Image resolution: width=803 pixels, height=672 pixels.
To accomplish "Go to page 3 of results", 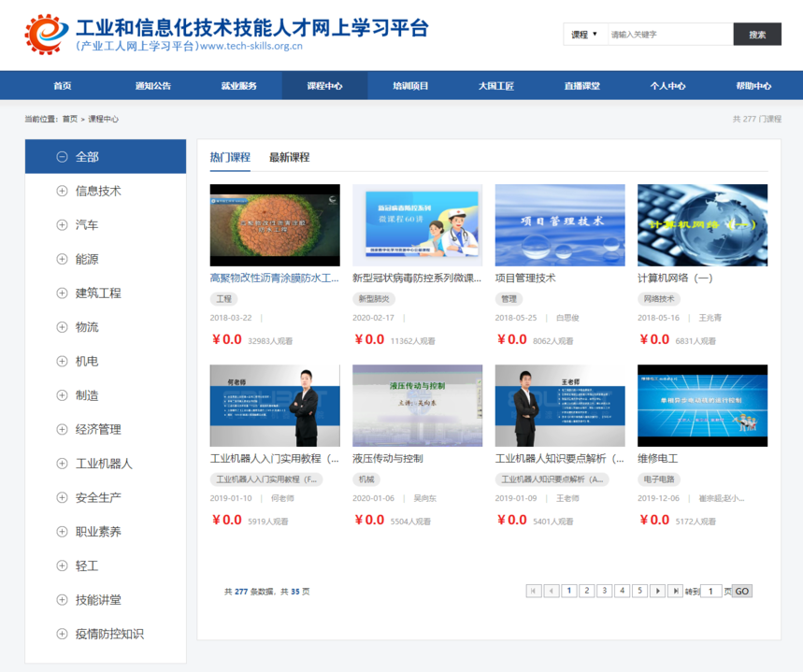I will [604, 591].
